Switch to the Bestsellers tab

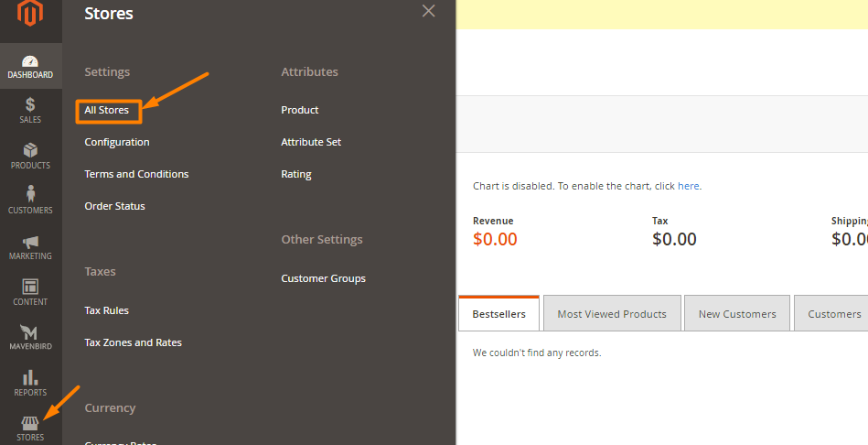[x=498, y=314]
